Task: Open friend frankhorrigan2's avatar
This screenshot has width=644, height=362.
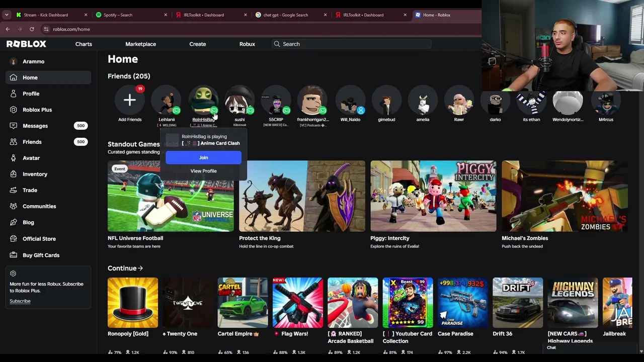Action: (x=312, y=100)
